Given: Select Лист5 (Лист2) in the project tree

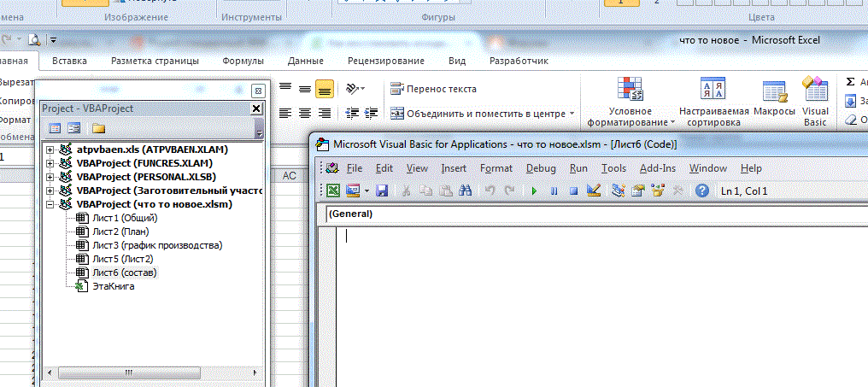Looking at the screenshot, I should tap(123, 259).
